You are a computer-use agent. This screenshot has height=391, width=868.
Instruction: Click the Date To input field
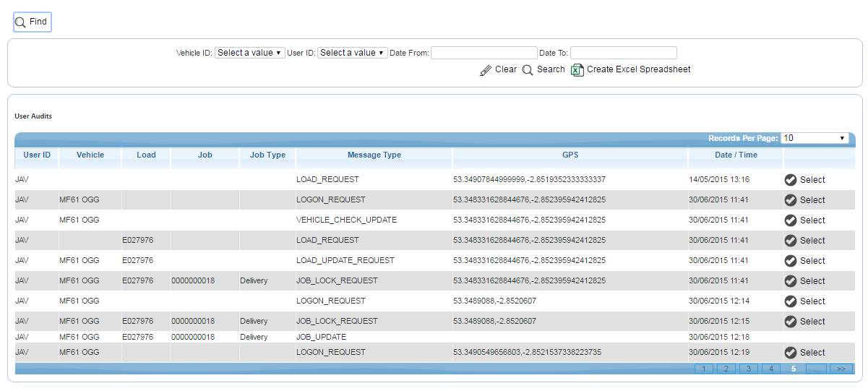[x=624, y=53]
